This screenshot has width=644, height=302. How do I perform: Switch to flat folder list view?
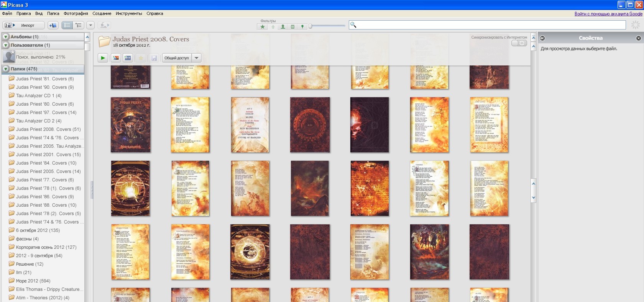tap(67, 25)
